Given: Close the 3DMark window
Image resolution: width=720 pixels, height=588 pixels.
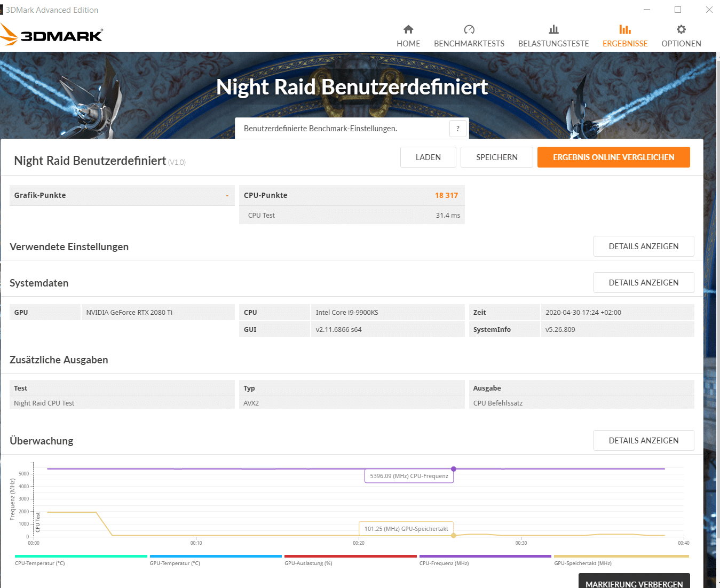Looking at the screenshot, I should point(709,10).
